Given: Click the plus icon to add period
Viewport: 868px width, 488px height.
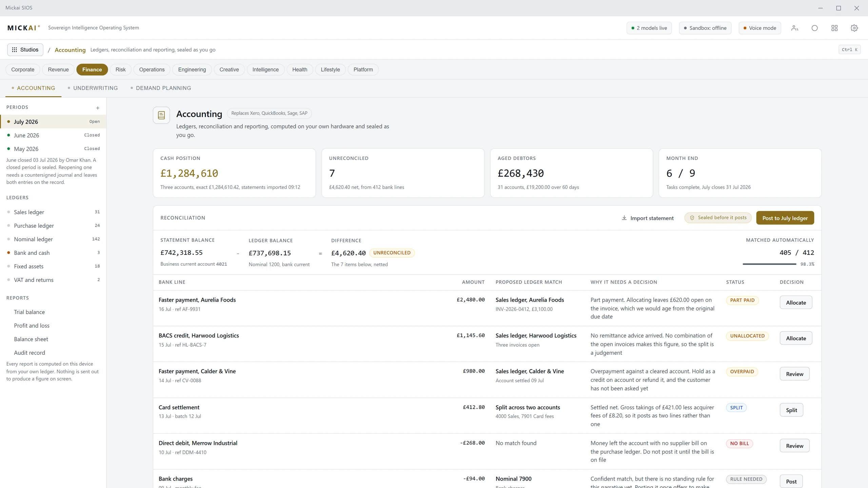Looking at the screenshot, I should pos(98,108).
